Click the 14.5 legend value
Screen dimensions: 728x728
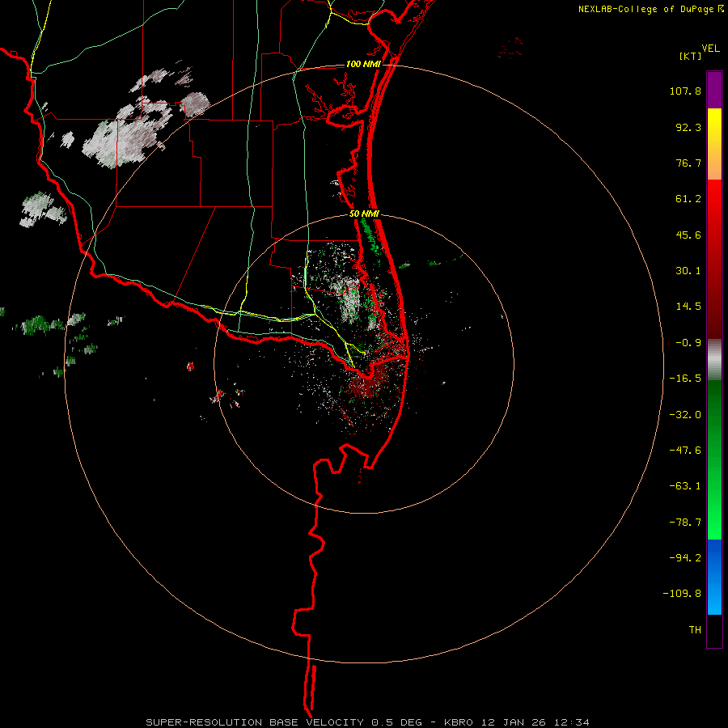688,307
